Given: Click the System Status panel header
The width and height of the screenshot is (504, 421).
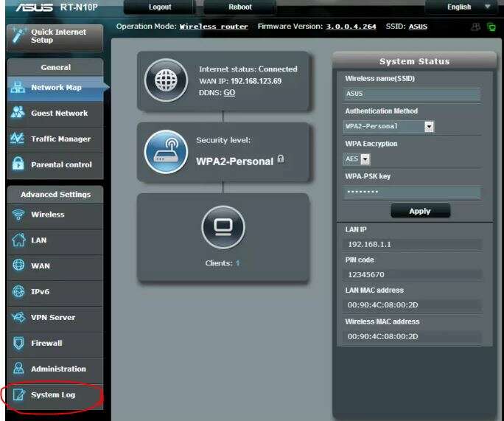Looking at the screenshot, I should click(415, 61).
